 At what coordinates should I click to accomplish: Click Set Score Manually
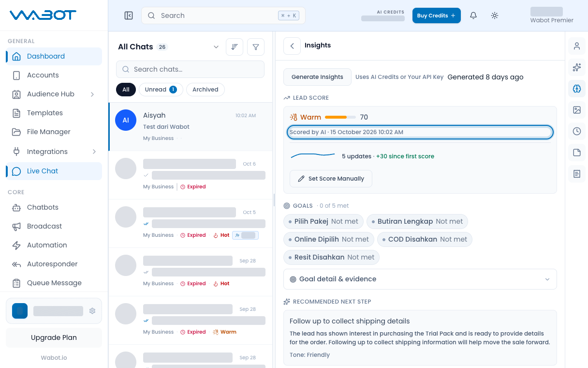331,179
